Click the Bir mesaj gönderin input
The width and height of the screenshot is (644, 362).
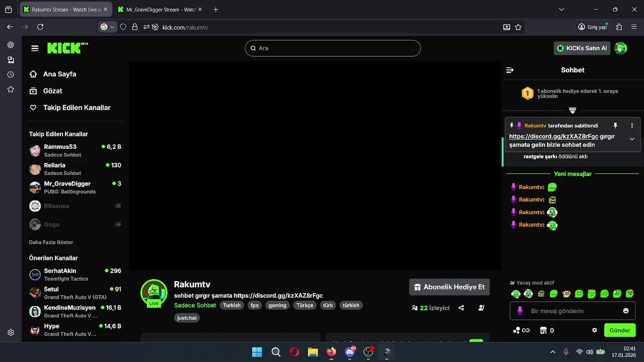(573, 311)
